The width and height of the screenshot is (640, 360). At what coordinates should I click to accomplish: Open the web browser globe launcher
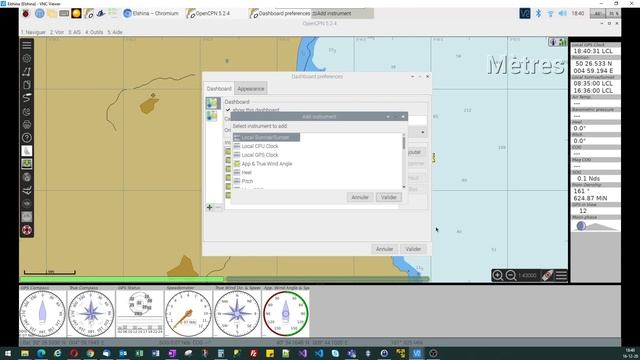(40, 13)
